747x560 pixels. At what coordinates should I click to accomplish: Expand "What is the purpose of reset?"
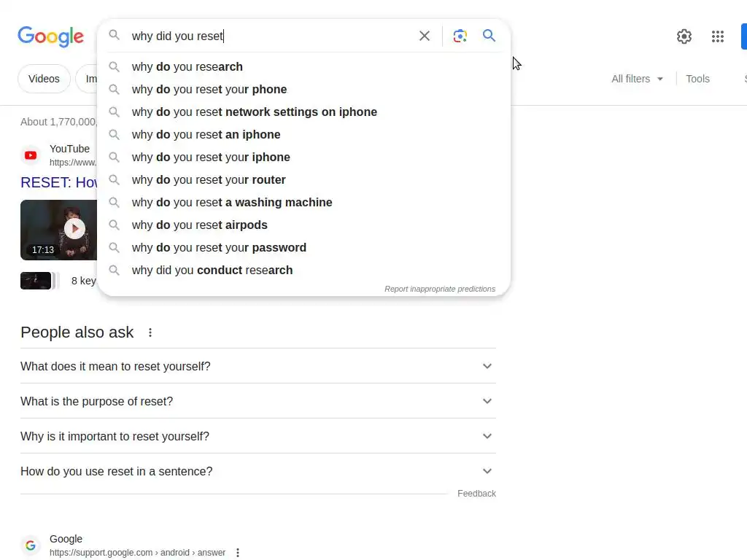(487, 401)
